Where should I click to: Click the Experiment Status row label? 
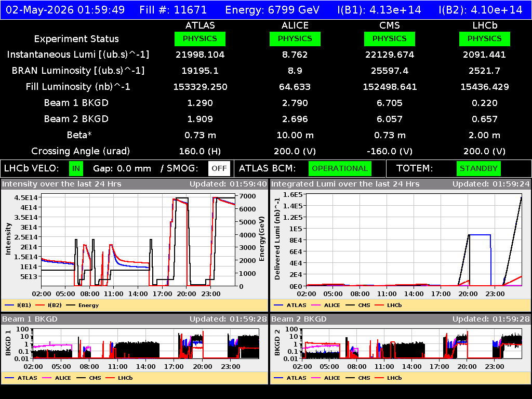[76, 39]
